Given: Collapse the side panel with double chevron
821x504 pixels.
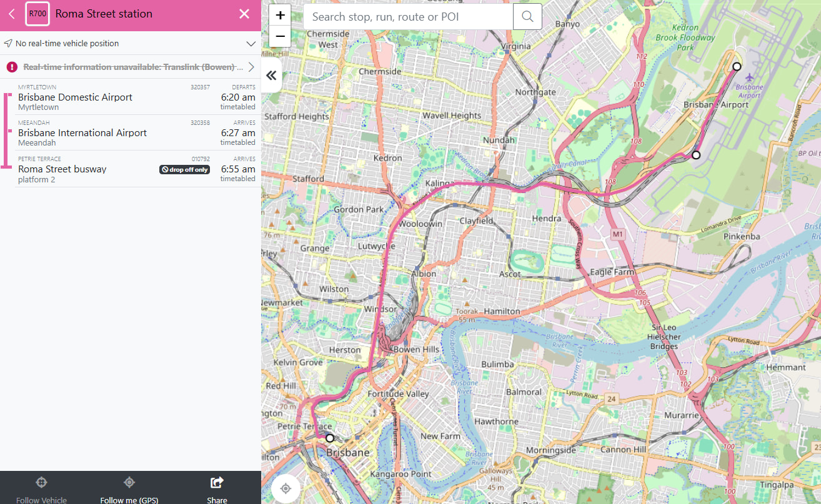Looking at the screenshot, I should tap(271, 76).
